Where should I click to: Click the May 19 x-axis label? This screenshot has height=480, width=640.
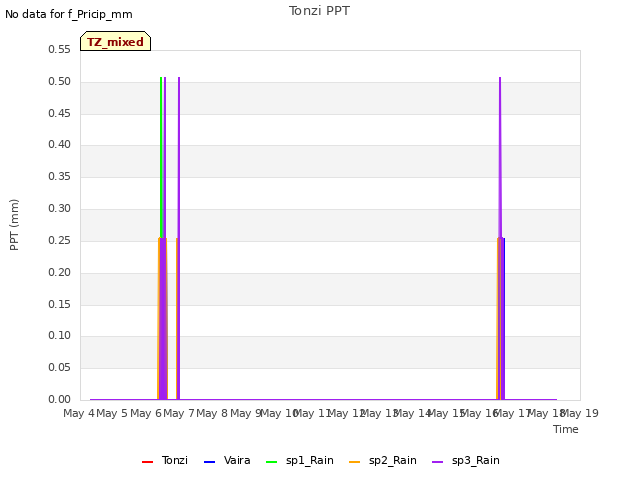pos(580,413)
